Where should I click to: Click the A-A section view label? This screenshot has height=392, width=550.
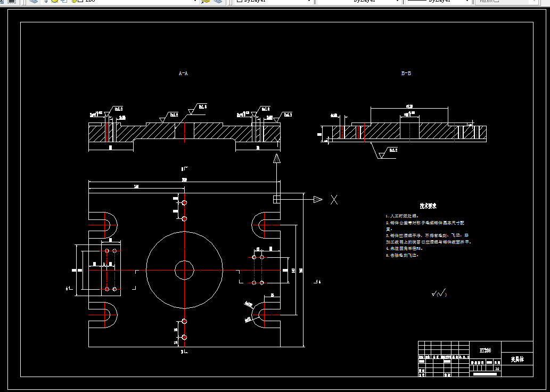(x=183, y=73)
